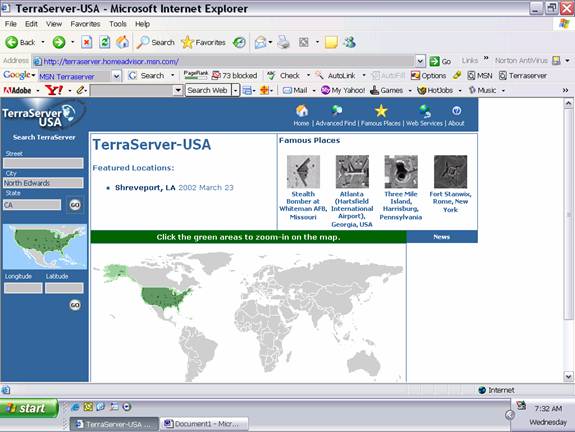Open the Shreveport, LA featured location link
This screenshot has width=575, height=432.
click(x=145, y=188)
